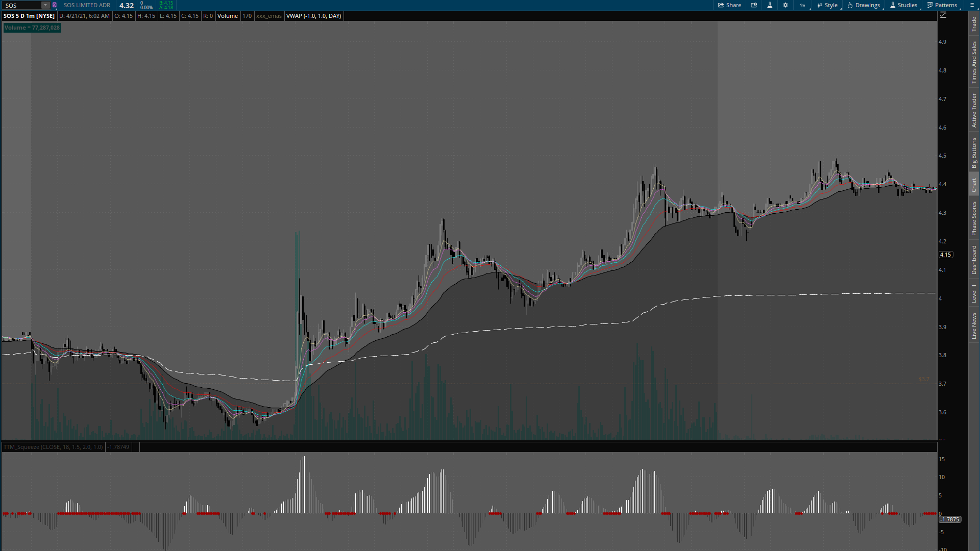
Task: Open the Times And Sales sidebar tab
Action: point(974,62)
